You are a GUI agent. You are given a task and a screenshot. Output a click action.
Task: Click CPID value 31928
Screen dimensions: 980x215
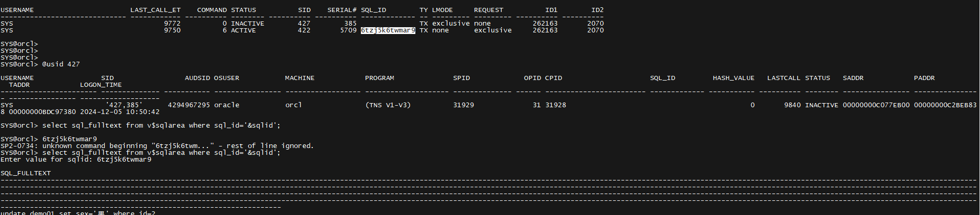tap(555, 105)
